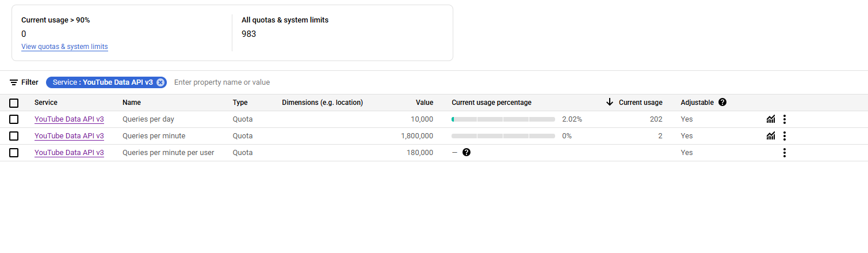
Task: Check the Queries per day row
Action: pos(14,119)
